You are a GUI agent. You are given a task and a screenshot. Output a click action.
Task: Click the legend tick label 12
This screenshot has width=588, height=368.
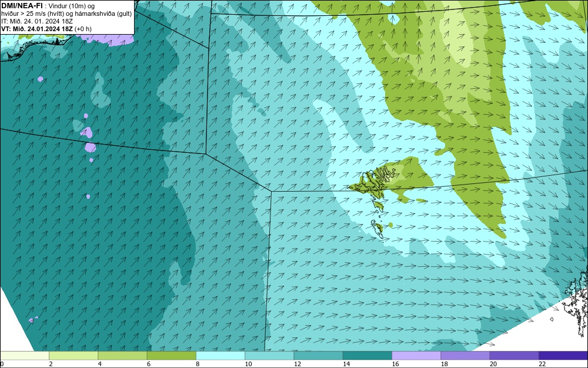coord(298,364)
